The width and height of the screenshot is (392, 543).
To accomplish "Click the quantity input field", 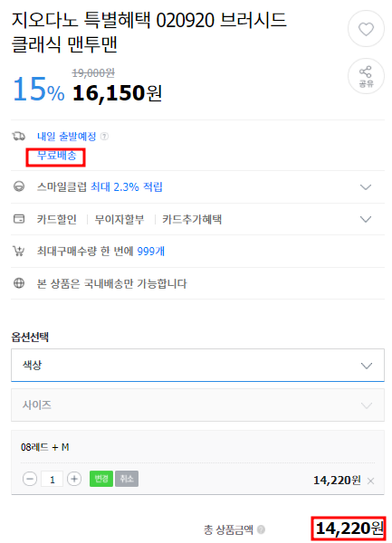I will point(52,480).
